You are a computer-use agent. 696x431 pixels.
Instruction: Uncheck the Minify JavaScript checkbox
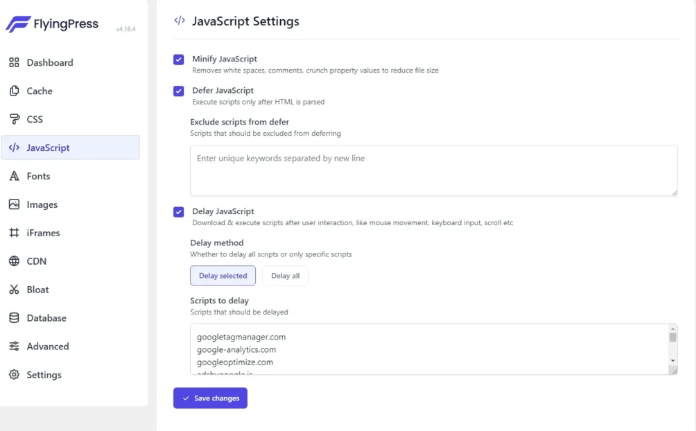[179, 60]
